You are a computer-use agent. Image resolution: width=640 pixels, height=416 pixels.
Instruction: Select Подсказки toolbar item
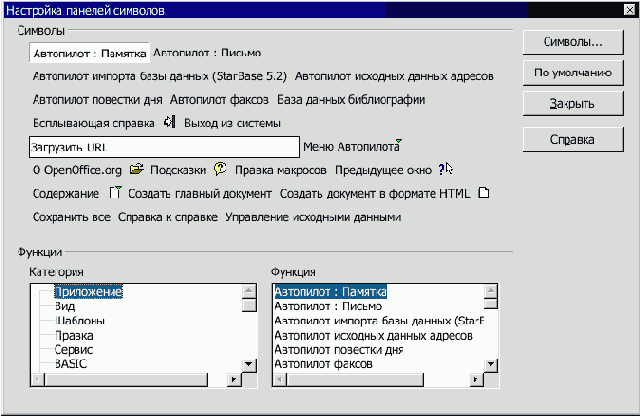(x=178, y=170)
